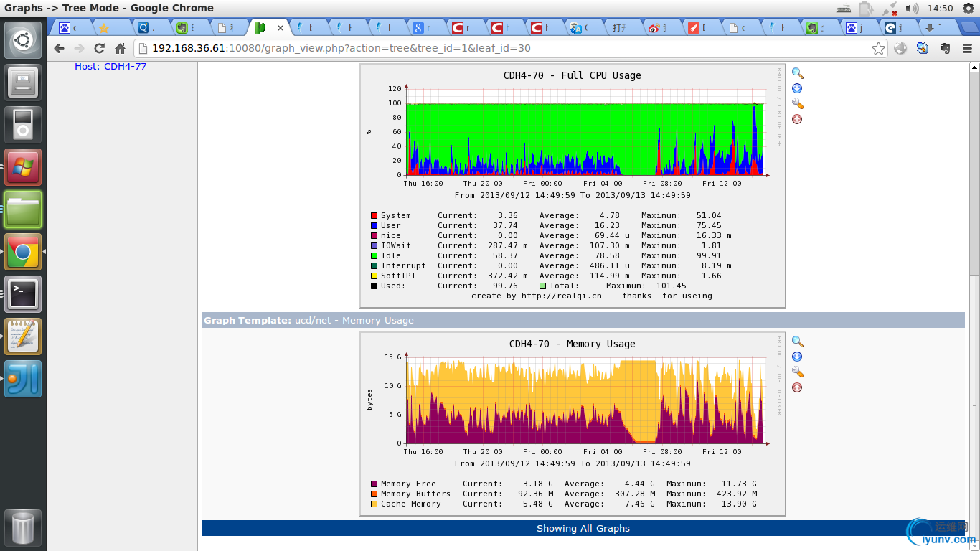
Task: Open the network indicator menu
Action: 890,8
